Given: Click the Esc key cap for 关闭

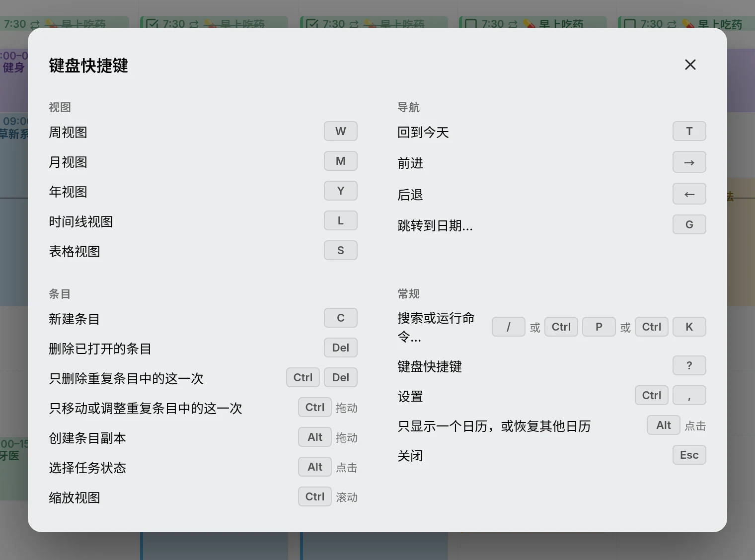Looking at the screenshot, I should (x=689, y=455).
